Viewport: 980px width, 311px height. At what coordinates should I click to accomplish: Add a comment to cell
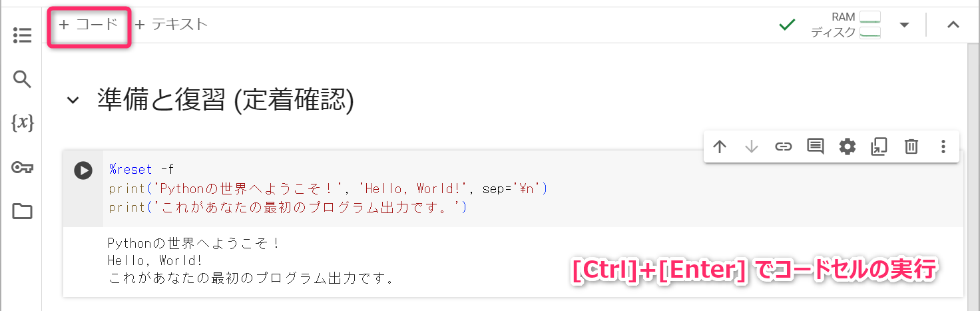point(816,147)
